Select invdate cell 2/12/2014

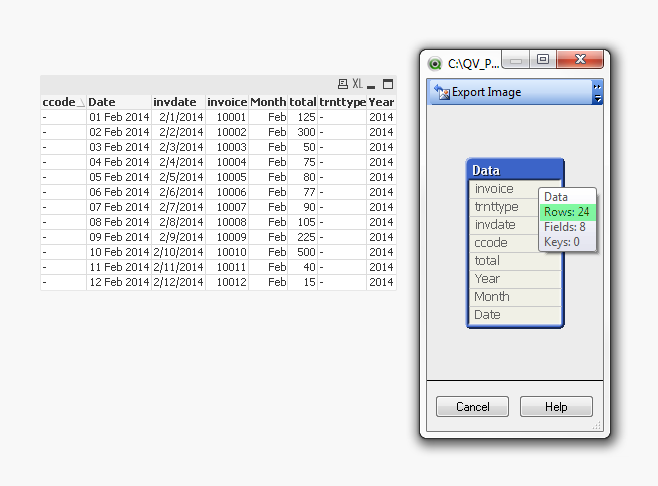coord(178,282)
